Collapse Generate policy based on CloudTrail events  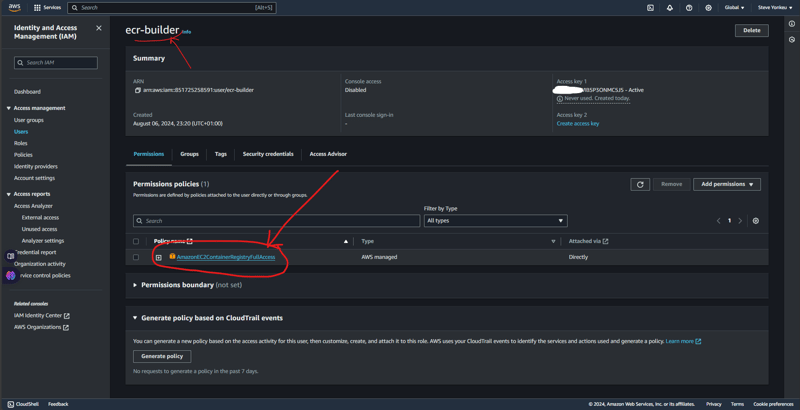tap(135, 318)
